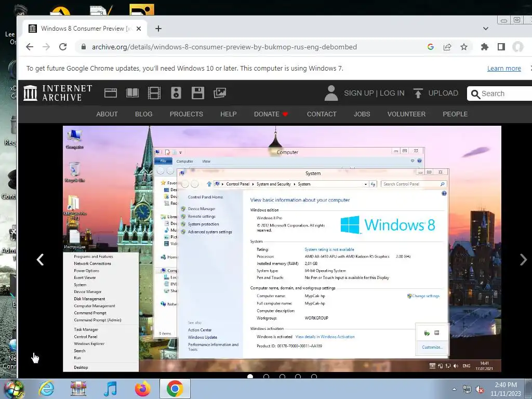The height and width of the screenshot is (399, 532).
Task: Launch Firefox from the taskbar
Action: click(142, 389)
